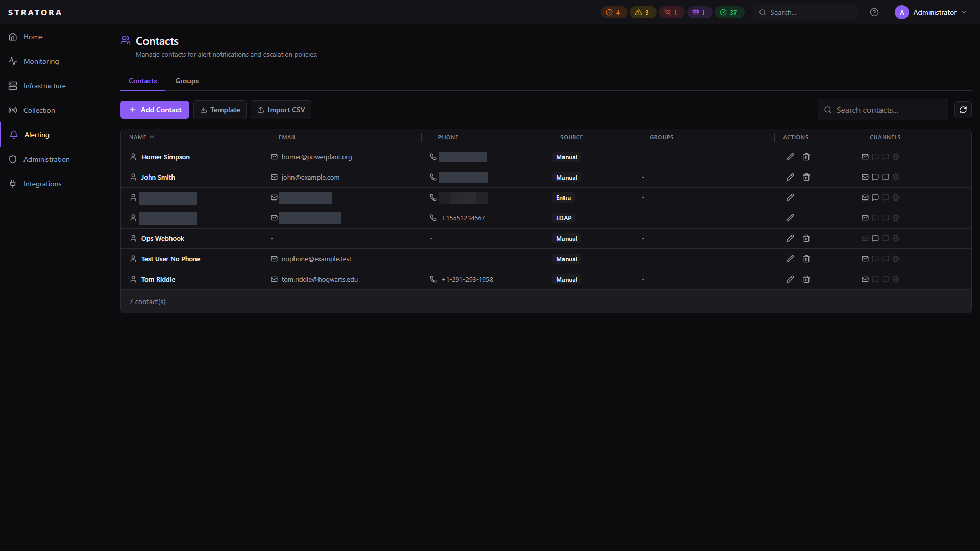The width and height of the screenshot is (980, 551).
Task: Click the critical alerts badge showing 4
Action: 614,12
